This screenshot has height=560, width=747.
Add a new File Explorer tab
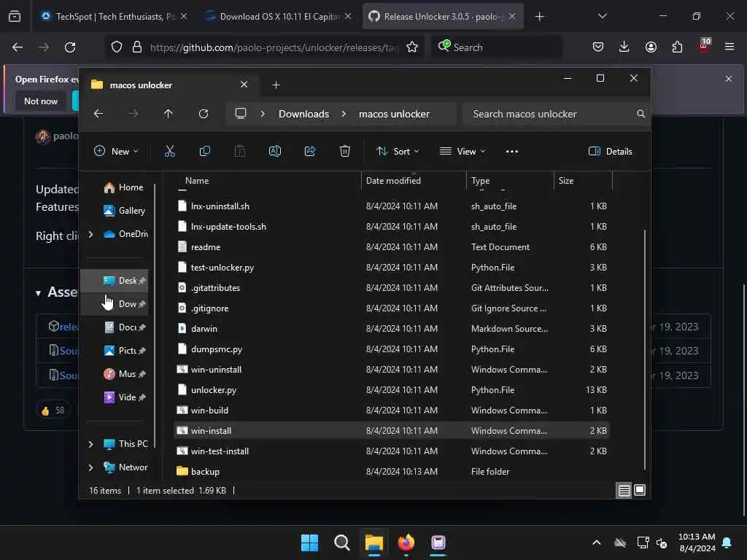[x=276, y=85]
